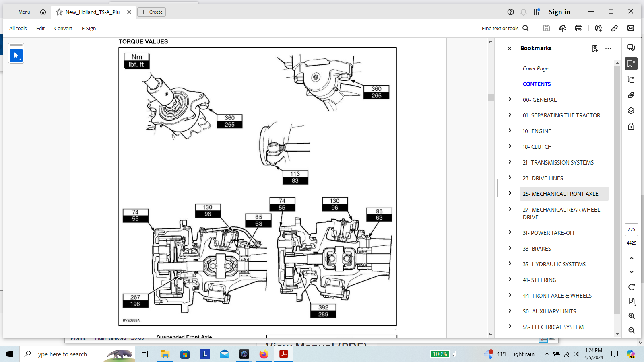
Task: Click the Zoom in magnifier icon
Action: click(632, 316)
